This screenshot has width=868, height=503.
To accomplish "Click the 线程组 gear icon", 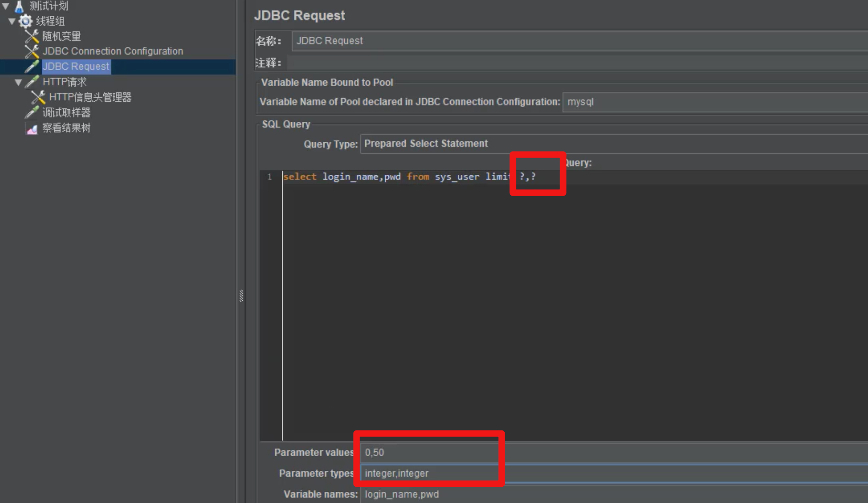I will point(25,21).
